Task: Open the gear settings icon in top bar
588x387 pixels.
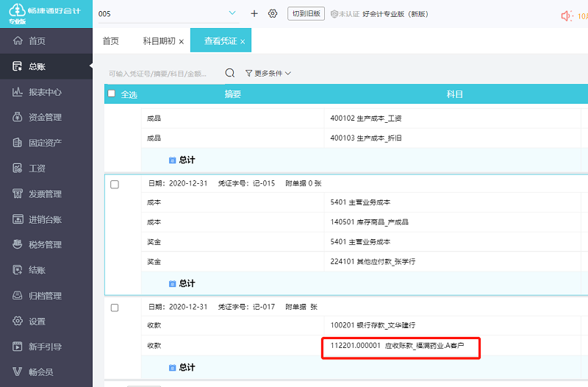Action: click(273, 13)
